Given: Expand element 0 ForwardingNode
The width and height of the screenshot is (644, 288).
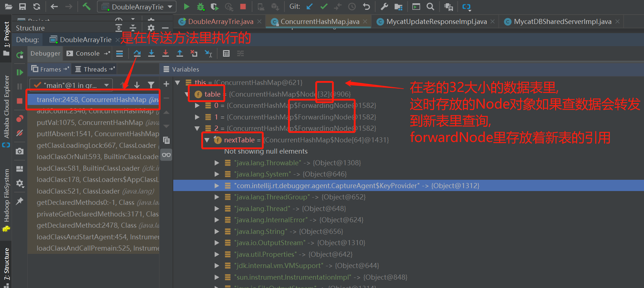Looking at the screenshot, I should click(197, 106).
